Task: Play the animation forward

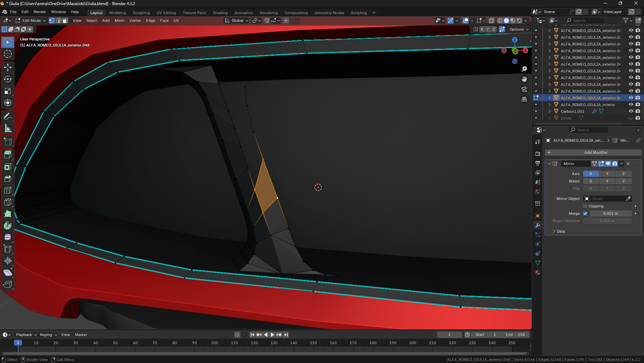Action: [272, 335]
